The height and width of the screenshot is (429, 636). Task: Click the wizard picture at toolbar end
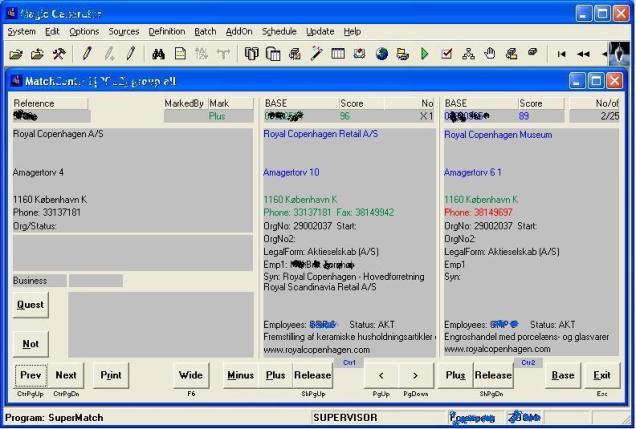coord(619,53)
